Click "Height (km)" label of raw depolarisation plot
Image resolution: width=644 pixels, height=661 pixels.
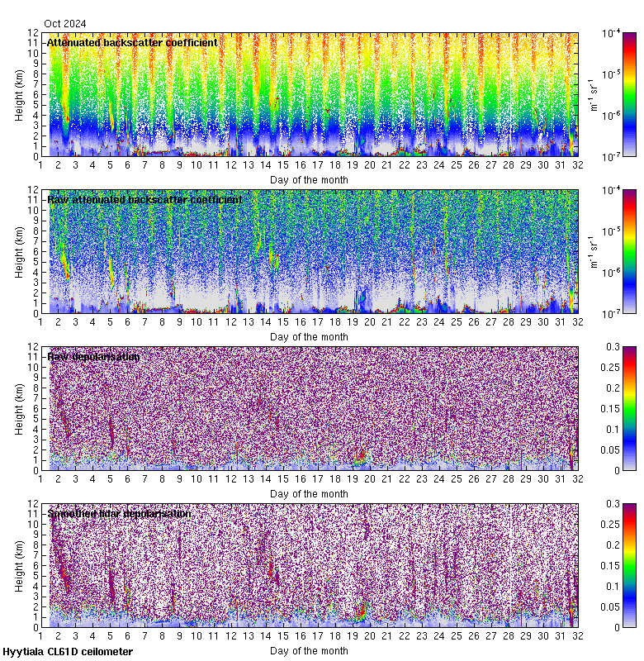pyautogui.click(x=19, y=408)
